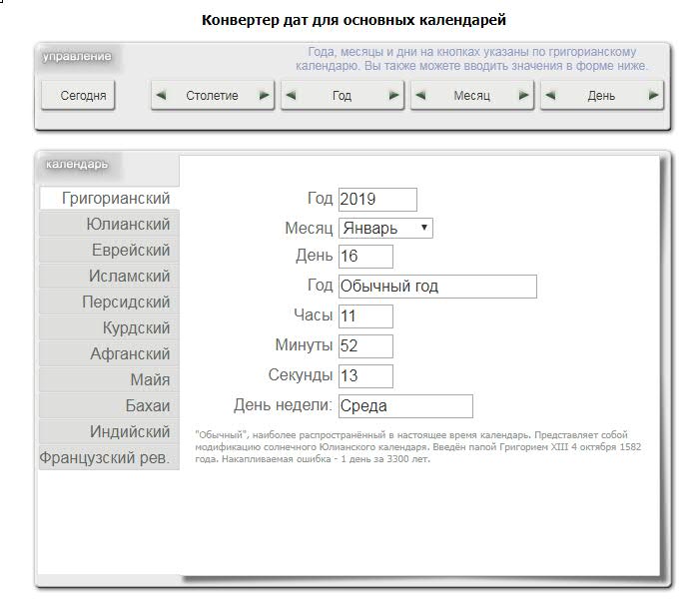This screenshot has width=700, height=614.
Task: Step forward one day with День right arrow
Action: tap(653, 96)
